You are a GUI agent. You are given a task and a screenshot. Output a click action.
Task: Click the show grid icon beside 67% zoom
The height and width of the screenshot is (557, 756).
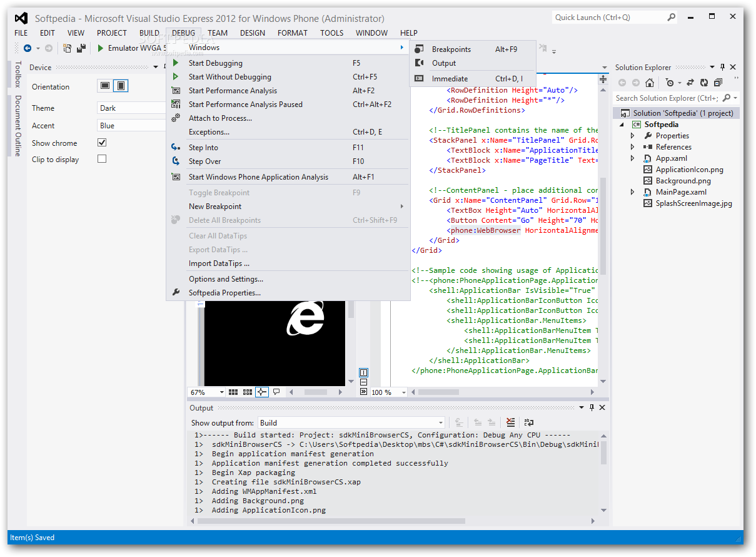tap(233, 392)
